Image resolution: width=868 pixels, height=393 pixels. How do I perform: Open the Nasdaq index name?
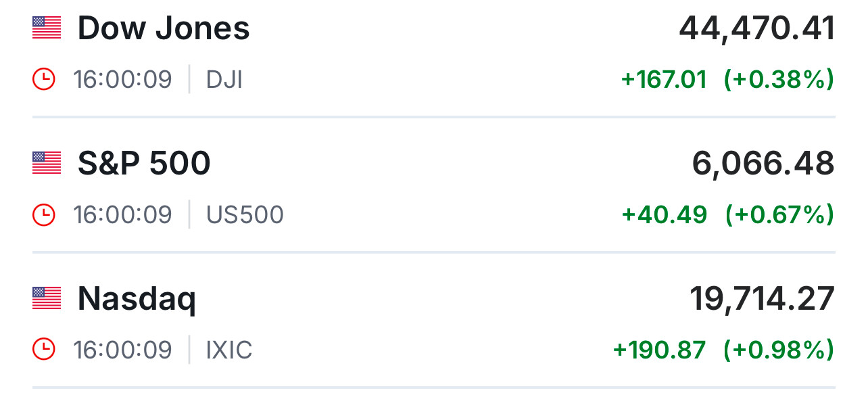pos(137,299)
